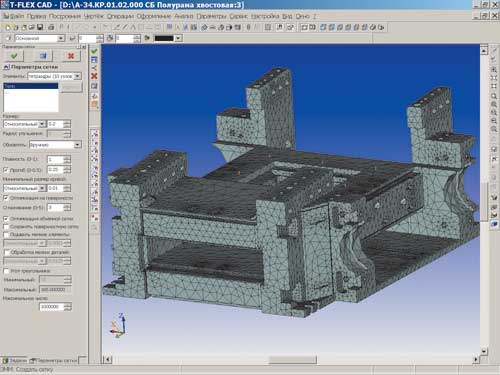Confirm mesh parameters with the green checkmark button
The image size is (500, 375).
[14, 56]
